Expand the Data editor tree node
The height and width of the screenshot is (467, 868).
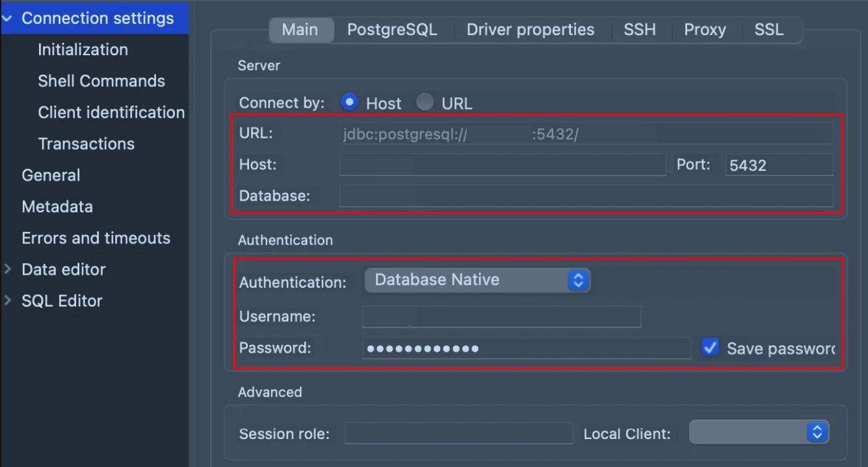tap(8, 269)
